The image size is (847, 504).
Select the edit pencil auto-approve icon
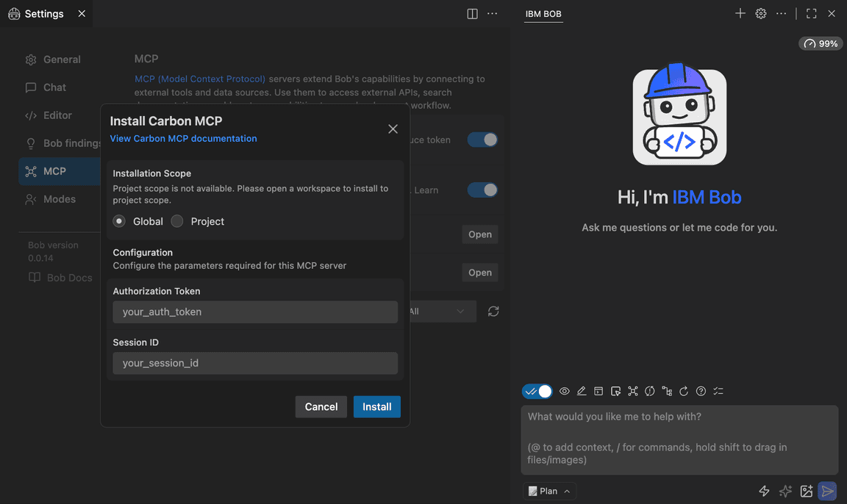tap(582, 391)
